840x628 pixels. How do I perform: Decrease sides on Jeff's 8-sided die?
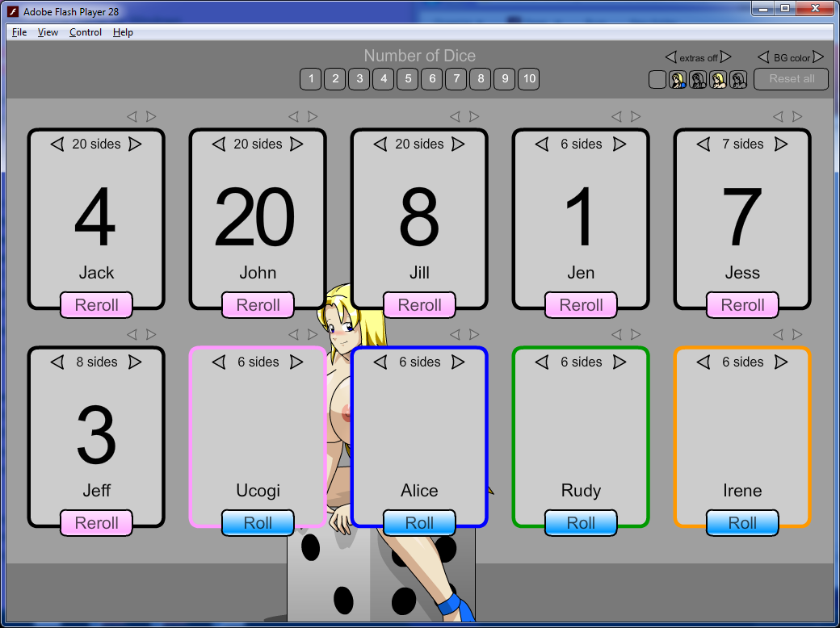pyautogui.click(x=57, y=362)
